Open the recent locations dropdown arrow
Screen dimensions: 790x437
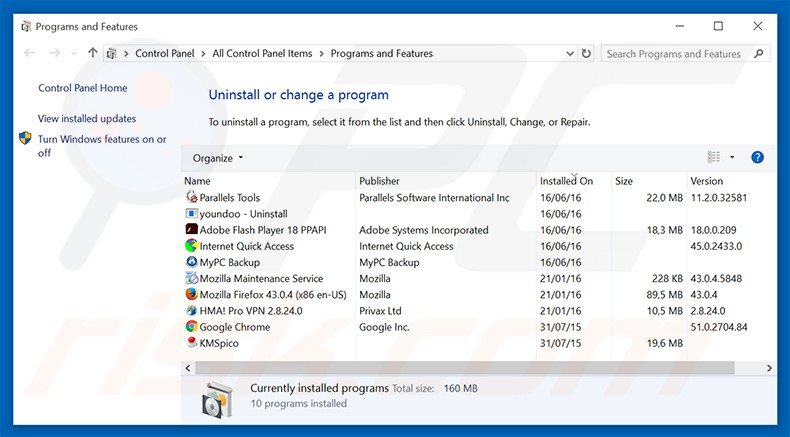74,53
